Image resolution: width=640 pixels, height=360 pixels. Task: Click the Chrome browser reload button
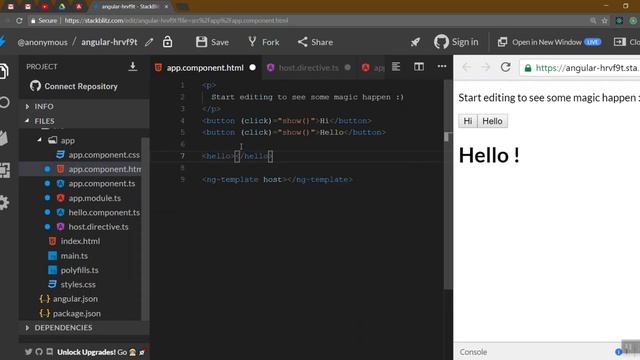[x=19, y=20]
